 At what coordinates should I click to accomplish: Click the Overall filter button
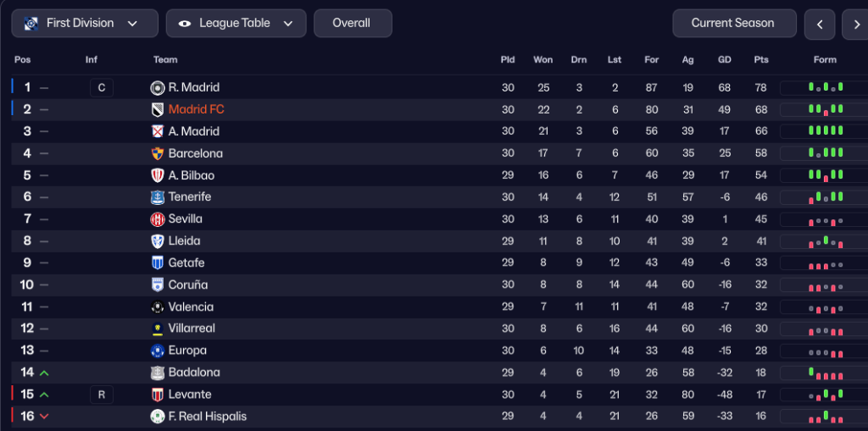(x=352, y=24)
